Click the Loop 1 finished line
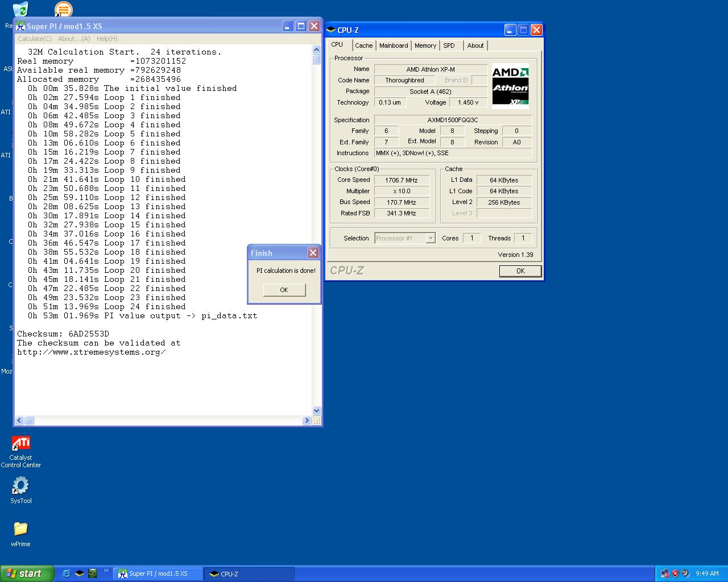The height and width of the screenshot is (582, 728). click(x=104, y=97)
